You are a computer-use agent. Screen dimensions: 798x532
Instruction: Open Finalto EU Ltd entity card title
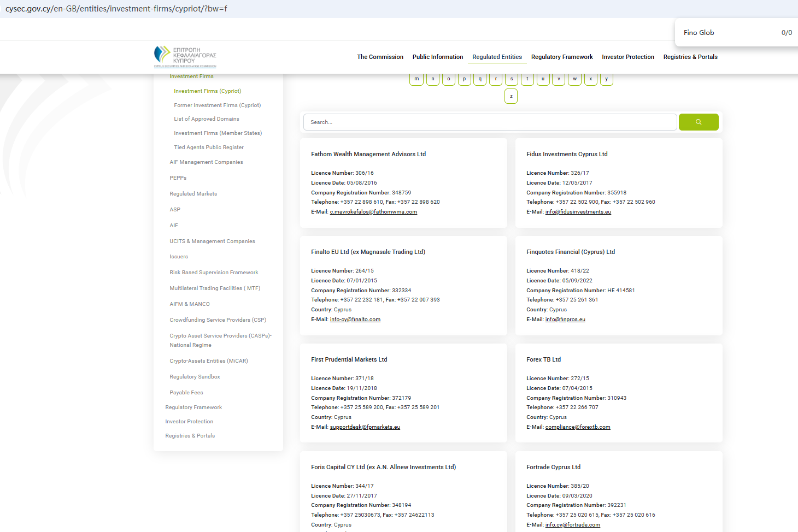coord(368,252)
